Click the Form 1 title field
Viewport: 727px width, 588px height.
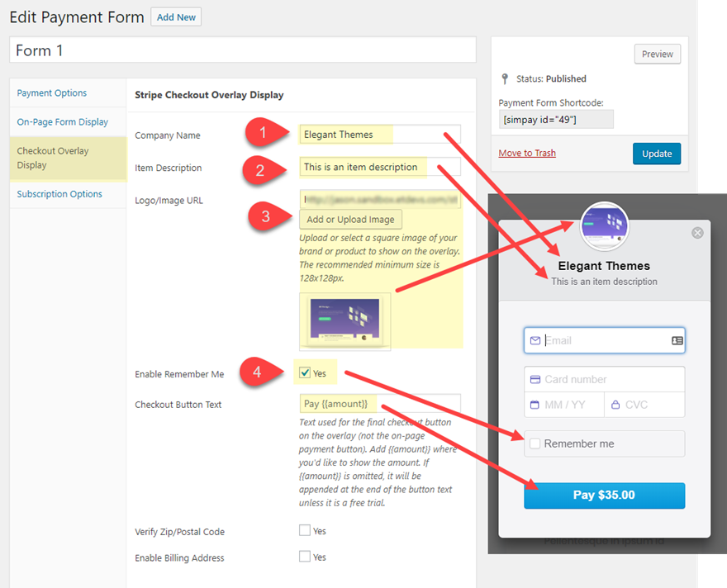(243, 50)
